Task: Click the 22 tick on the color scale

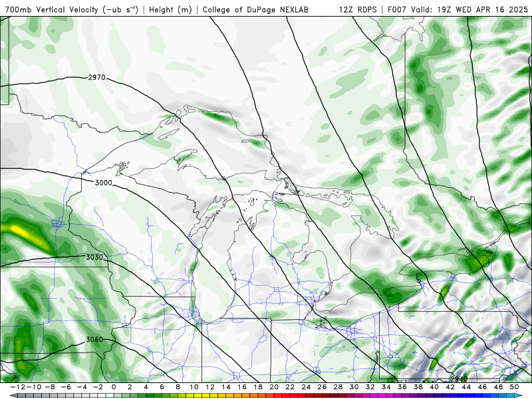Action: [x=290, y=387]
